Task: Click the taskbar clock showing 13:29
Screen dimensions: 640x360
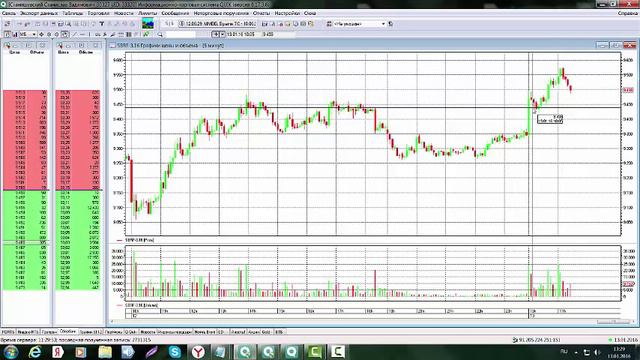Action: coord(619,352)
